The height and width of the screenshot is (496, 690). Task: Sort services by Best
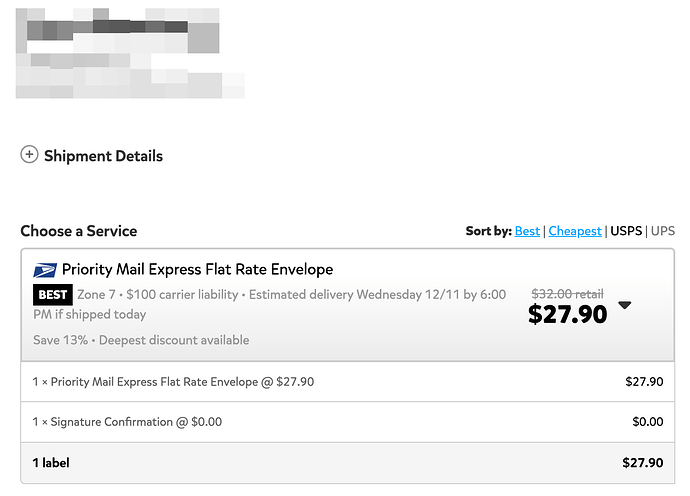point(527,231)
